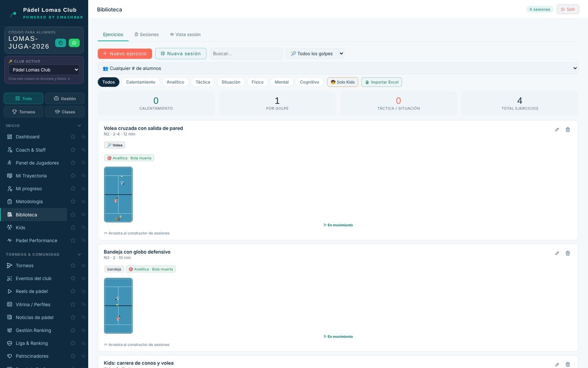Star the Metodología sidebar entry
588x368 pixels.
[73, 201]
